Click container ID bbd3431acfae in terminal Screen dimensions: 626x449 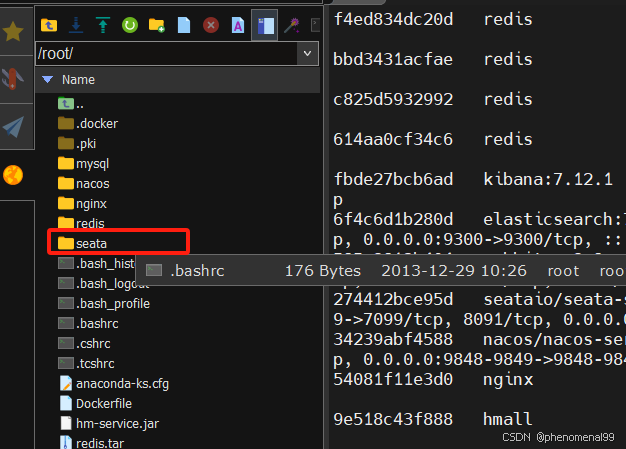pos(393,59)
